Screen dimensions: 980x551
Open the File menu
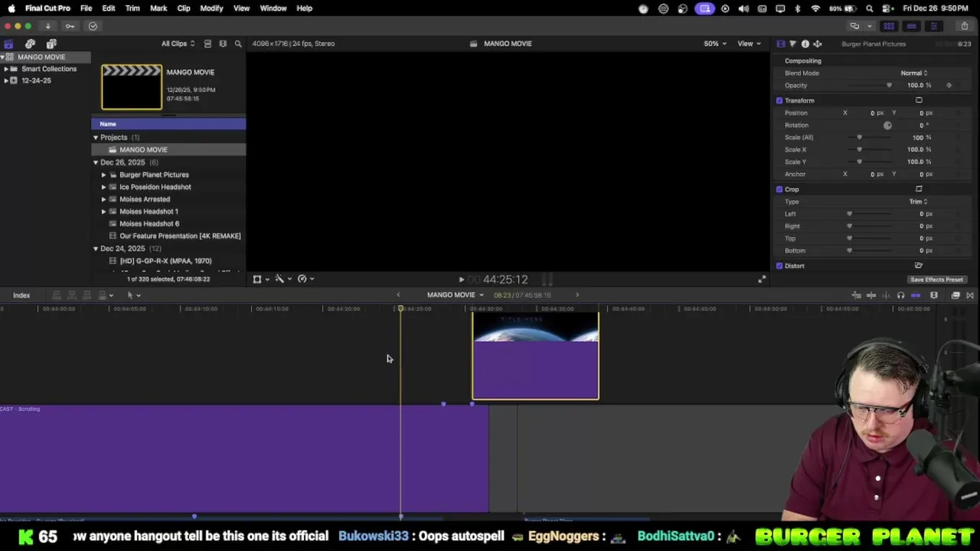point(87,8)
